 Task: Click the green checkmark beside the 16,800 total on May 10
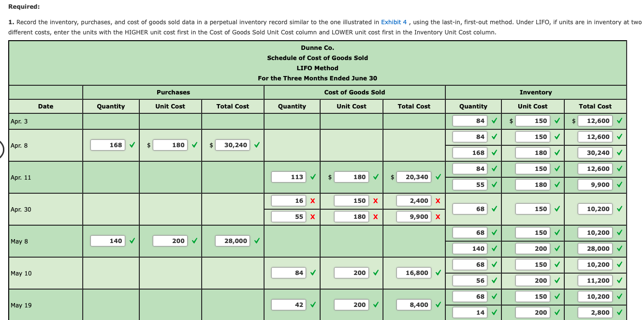point(438,273)
